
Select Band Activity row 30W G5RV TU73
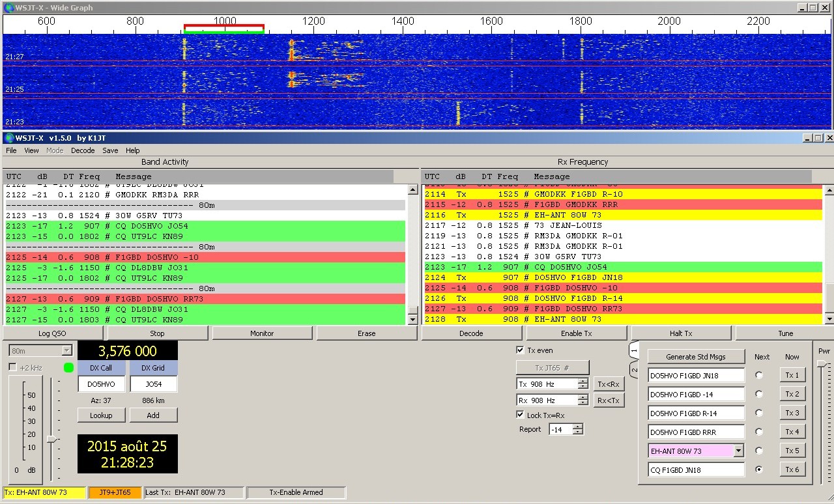click(x=205, y=216)
